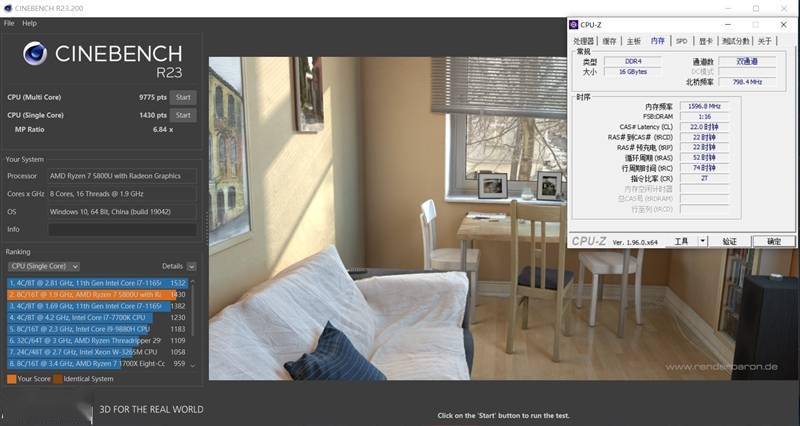Open the 显卡 tab in CPU-Z
This screenshot has height=426, width=800.
(x=706, y=41)
